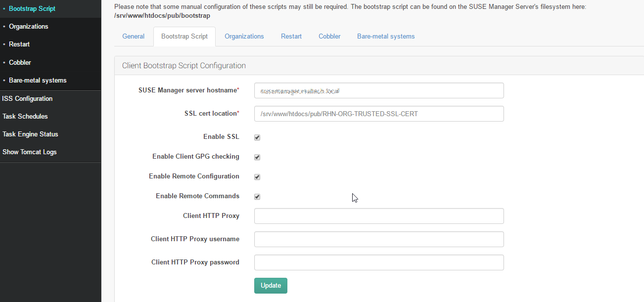Toggle Enable Remote Commands checkbox

pos(257,197)
